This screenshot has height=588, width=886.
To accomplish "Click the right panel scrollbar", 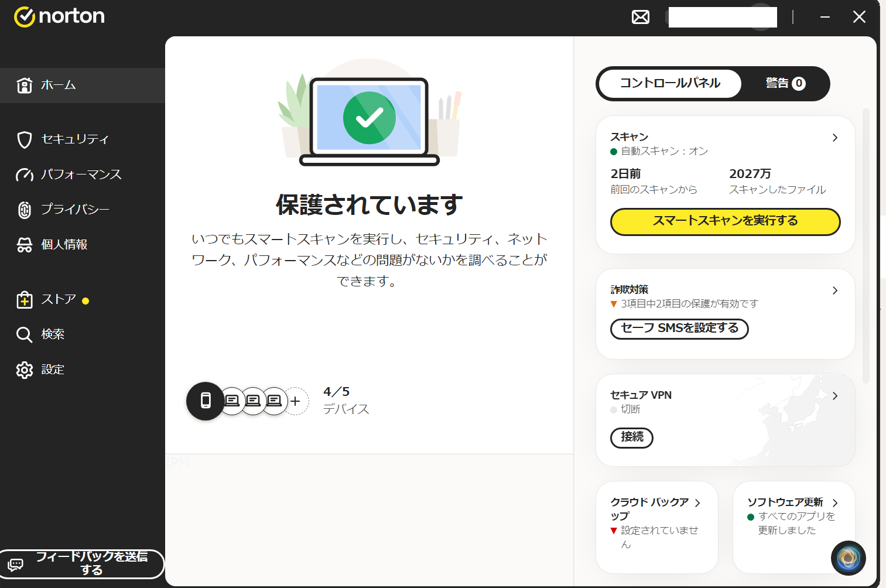I will [x=866, y=246].
